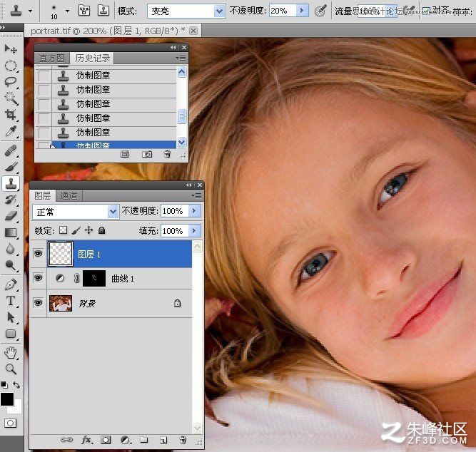The image size is (476, 452).
Task: Hide 背景 layer visibility
Action: [x=39, y=303]
